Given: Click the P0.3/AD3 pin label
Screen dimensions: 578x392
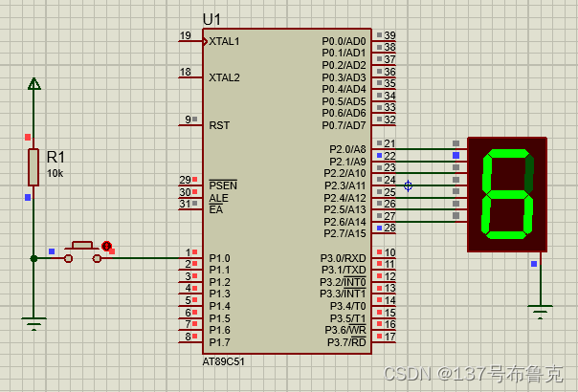Looking at the screenshot, I should (344, 77).
